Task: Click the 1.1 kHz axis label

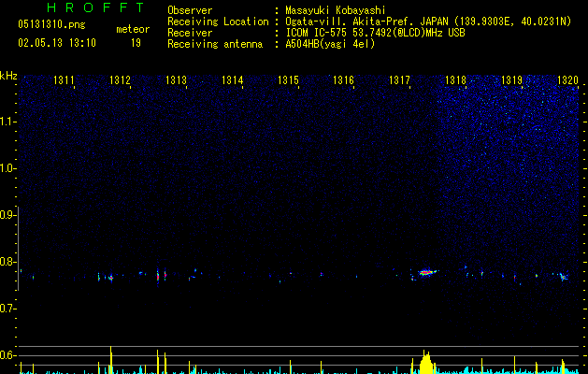Action: (7, 122)
